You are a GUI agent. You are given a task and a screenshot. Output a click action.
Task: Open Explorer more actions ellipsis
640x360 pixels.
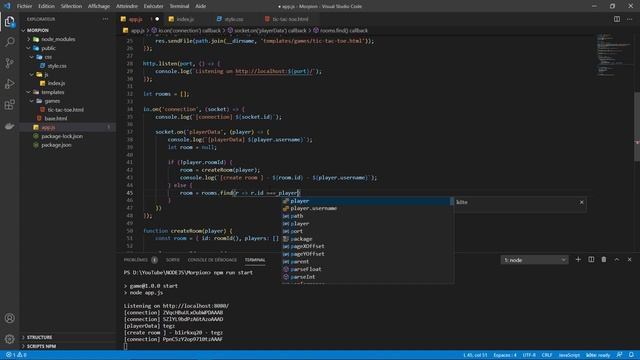coord(106,19)
